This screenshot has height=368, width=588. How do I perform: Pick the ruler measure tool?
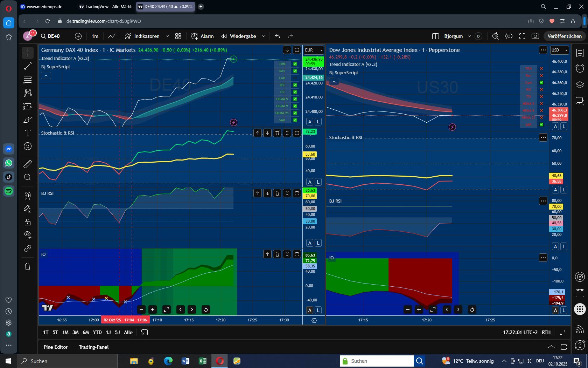pyautogui.click(x=28, y=164)
